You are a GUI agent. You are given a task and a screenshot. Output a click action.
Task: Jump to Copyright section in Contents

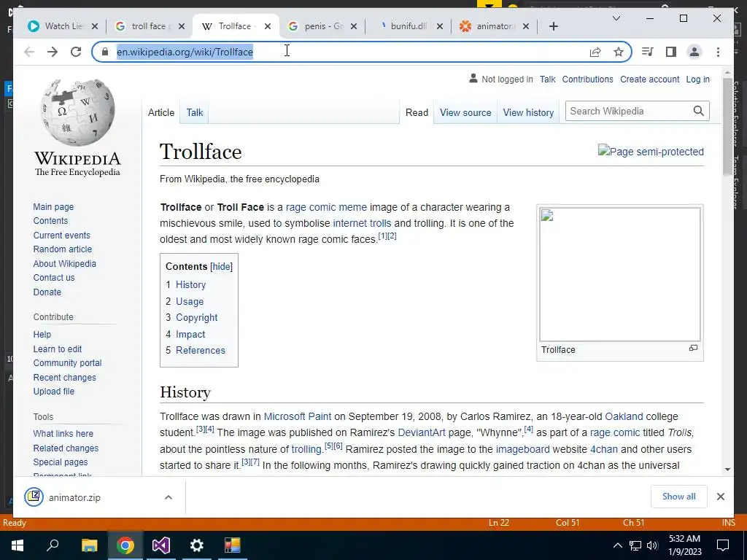tap(196, 318)
